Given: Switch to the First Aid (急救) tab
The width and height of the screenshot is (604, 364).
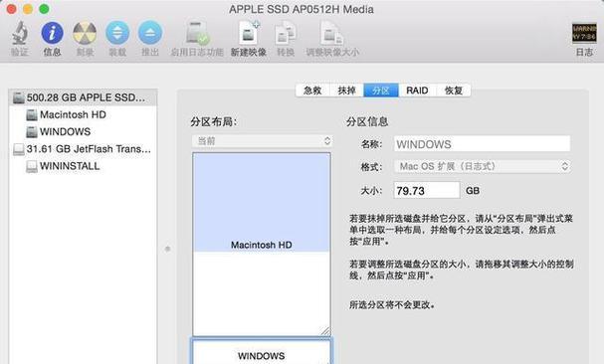Looking at the screenshot, I should 312,91.
